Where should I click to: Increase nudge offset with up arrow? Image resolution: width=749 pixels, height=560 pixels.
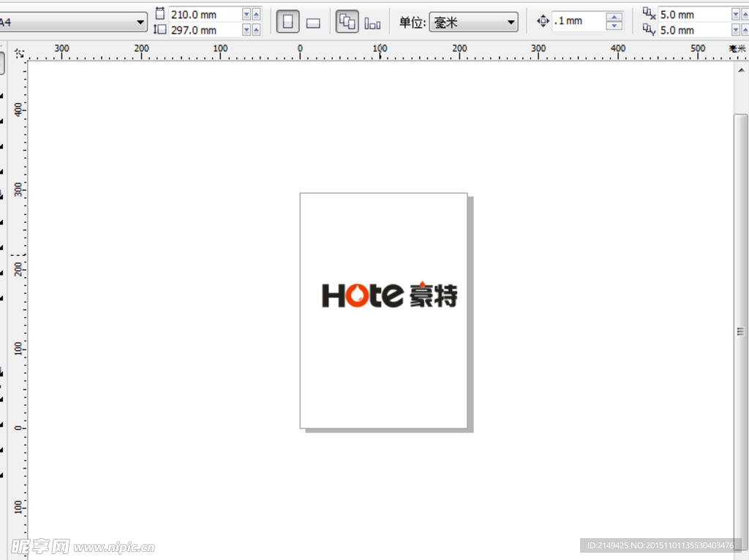614,17
